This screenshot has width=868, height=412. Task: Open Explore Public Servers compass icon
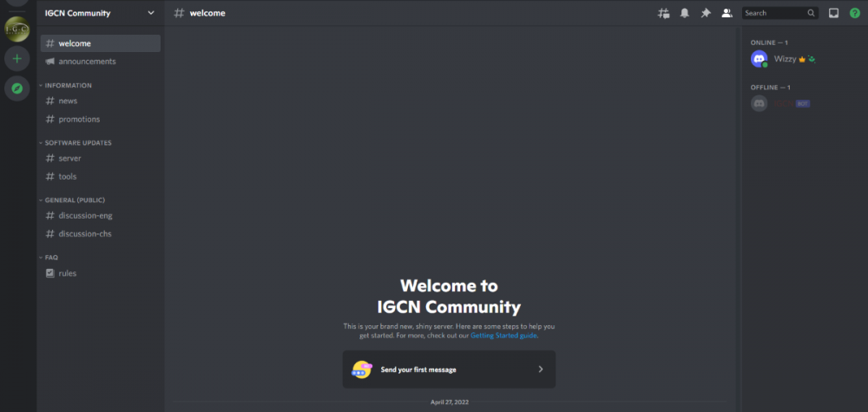click(16, 88)
